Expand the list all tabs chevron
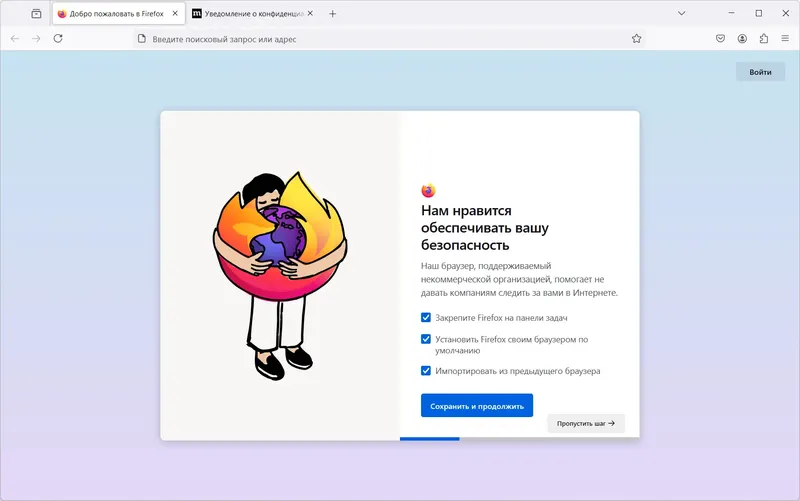The height and width of the screenshot is (501, 800). click(x=682, y=14)
